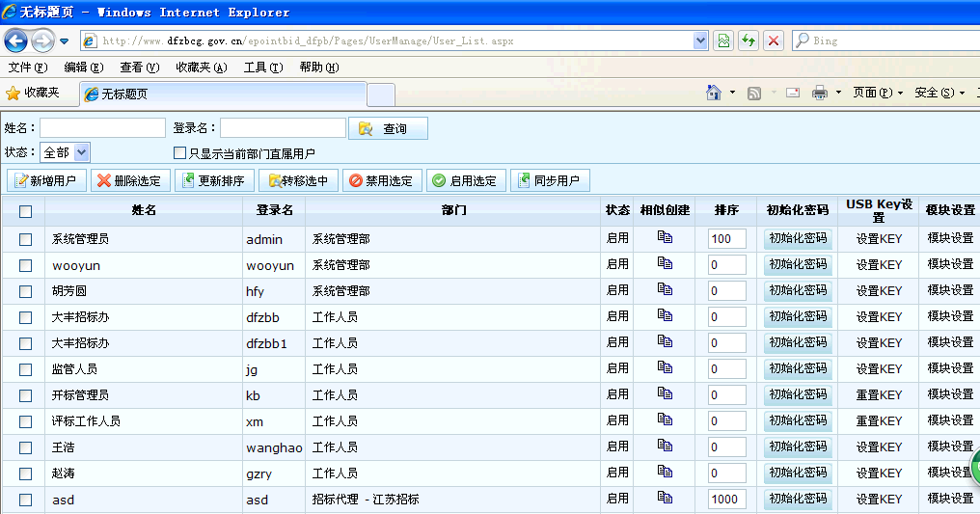The width and height of the screenshot is (980, 514).
Task: Click the 转移选中 button
Action: point(298,180)
